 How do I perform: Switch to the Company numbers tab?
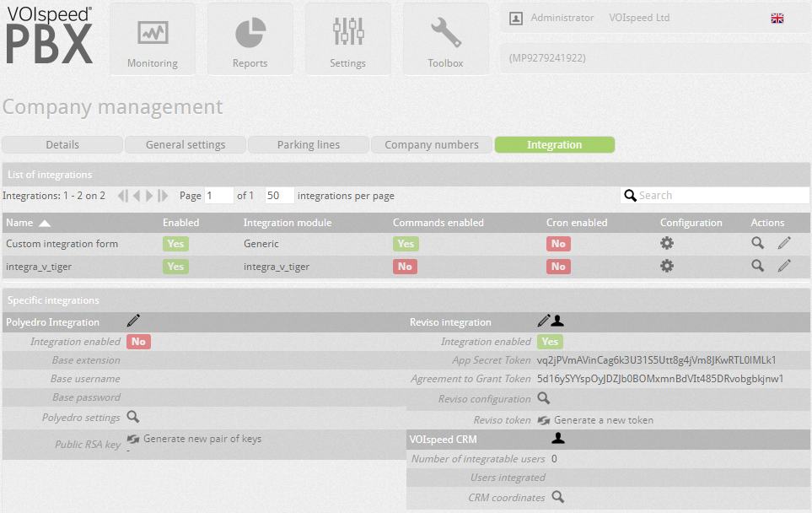[x=432, y=144]
